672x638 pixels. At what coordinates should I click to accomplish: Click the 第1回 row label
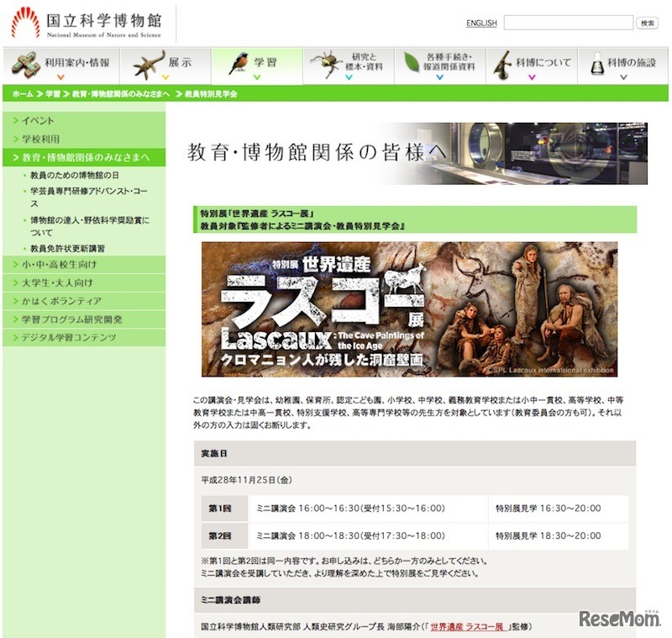[x=224, y=509]
